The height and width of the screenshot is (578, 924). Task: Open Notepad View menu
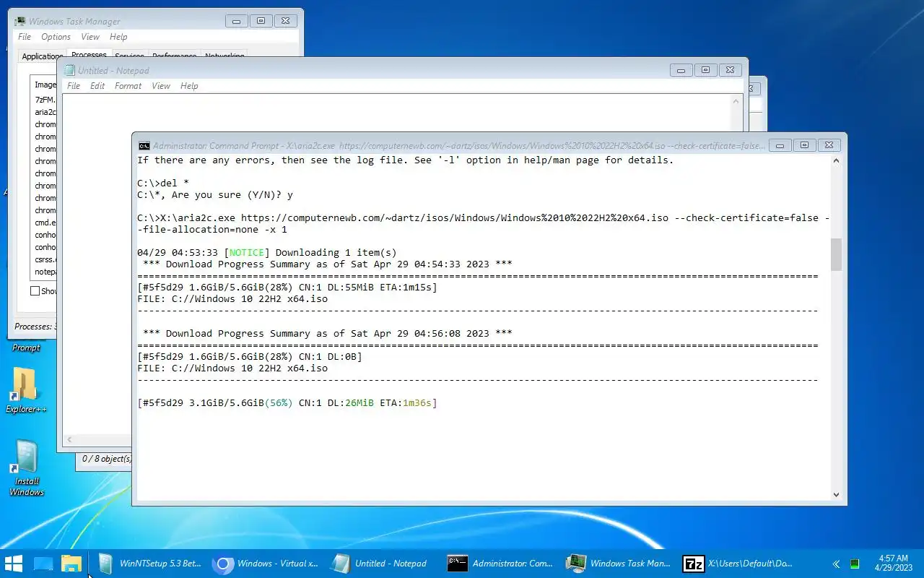point(161,85)
